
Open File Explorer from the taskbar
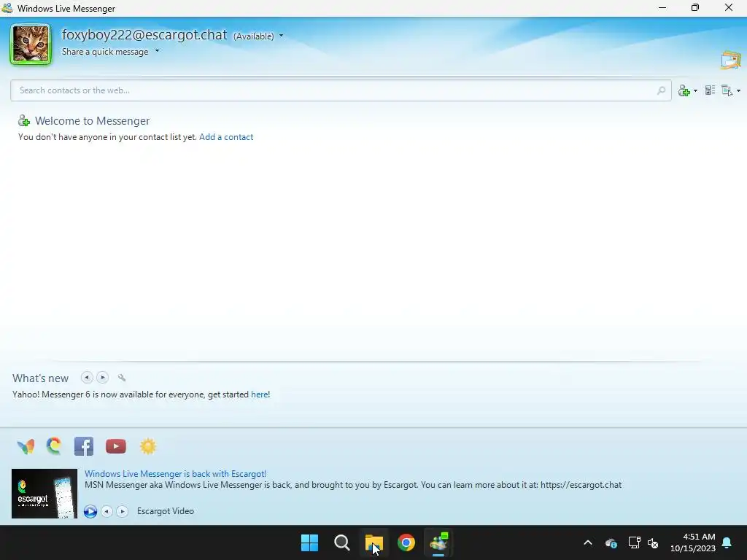[x=374, y=542]
